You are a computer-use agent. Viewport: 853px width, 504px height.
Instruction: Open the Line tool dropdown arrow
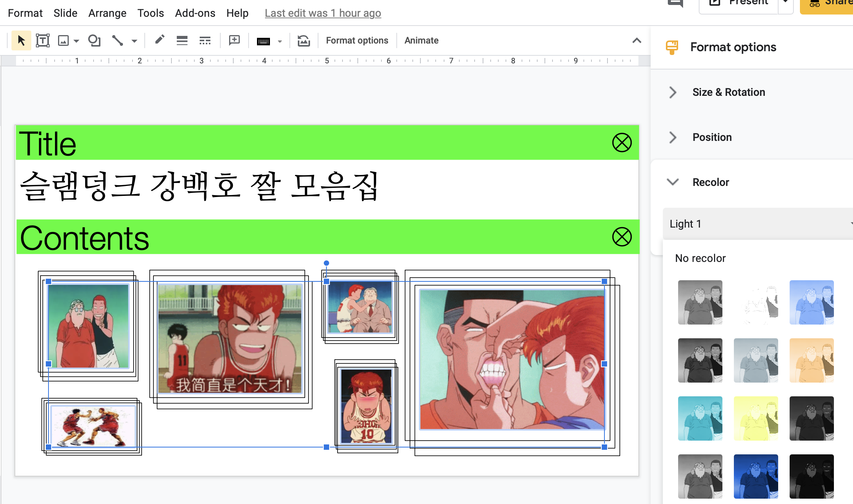134,41
